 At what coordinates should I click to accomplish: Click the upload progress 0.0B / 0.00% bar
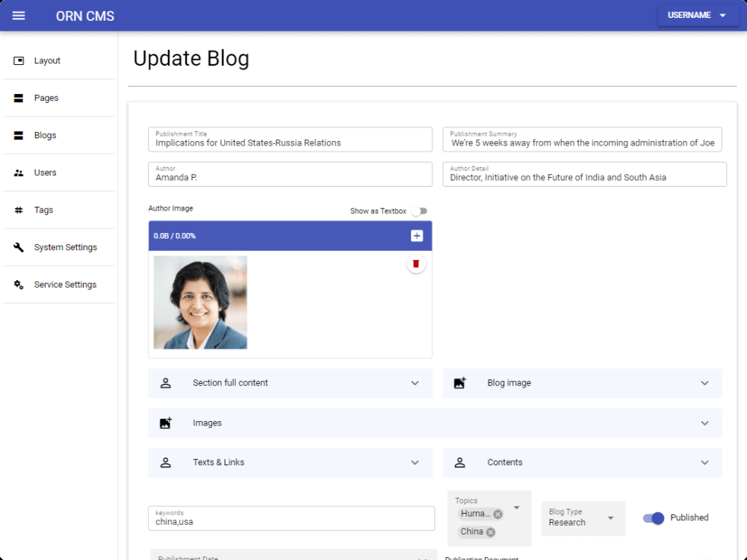tap(290, 236)
